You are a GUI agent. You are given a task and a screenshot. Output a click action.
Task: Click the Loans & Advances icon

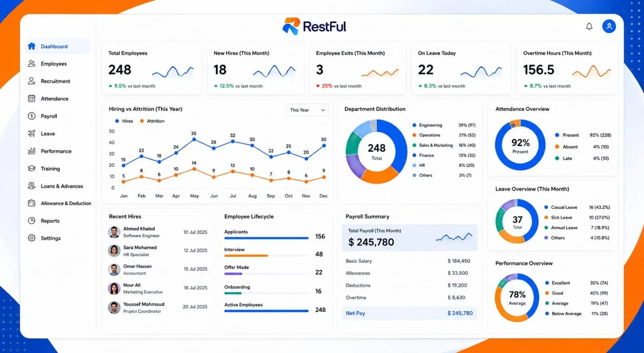(x=31, y=186)
